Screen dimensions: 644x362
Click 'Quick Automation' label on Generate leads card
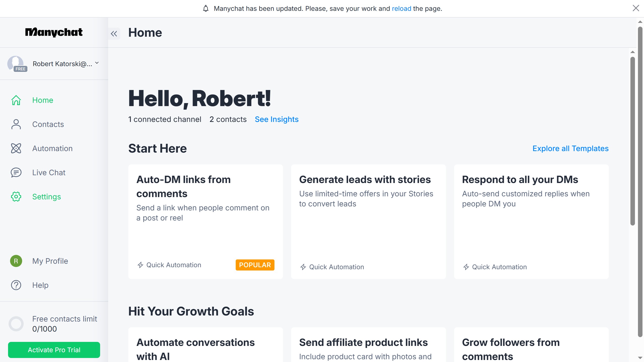(x=337, y=267)
